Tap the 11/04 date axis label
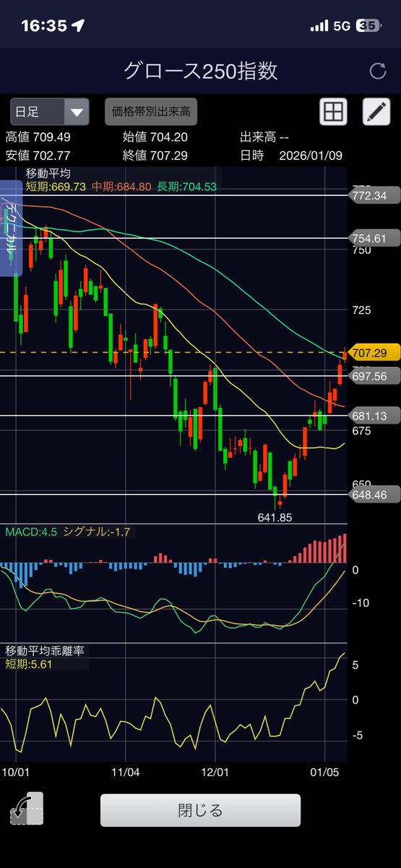 pyautogui.click(x=124, y=773)
